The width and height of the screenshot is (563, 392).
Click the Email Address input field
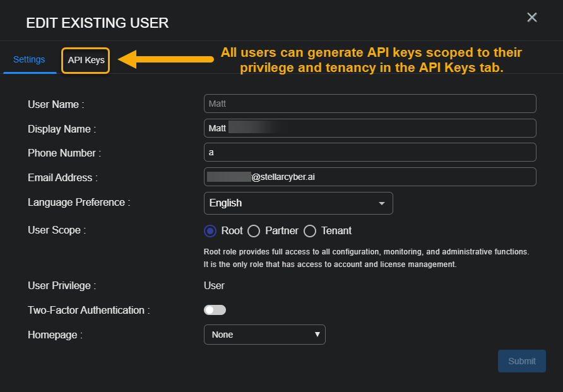tap(370, 177)
